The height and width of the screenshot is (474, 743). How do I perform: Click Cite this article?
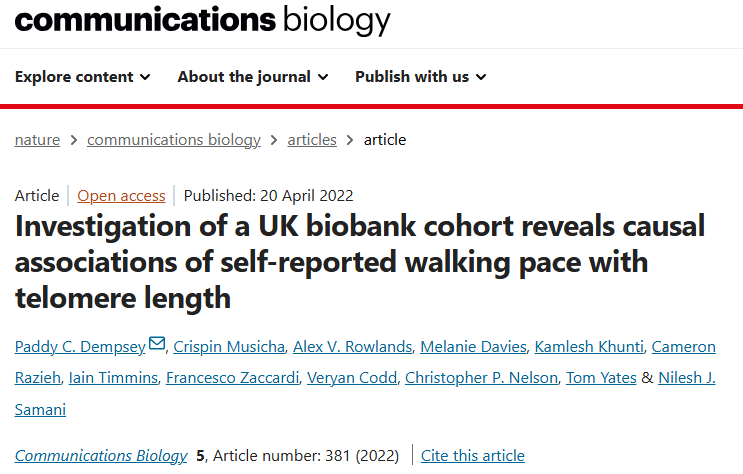coord(472,456)
